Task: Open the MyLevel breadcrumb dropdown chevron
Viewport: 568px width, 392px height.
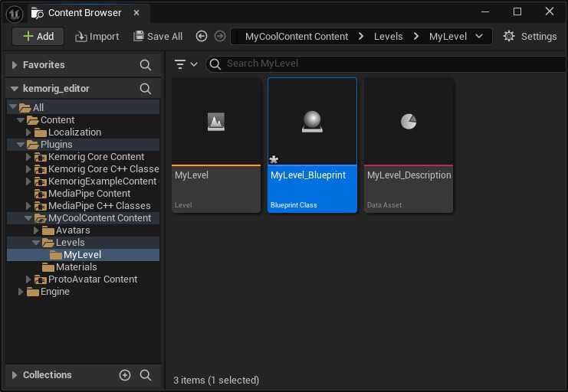Action: (x=479, y=37)
